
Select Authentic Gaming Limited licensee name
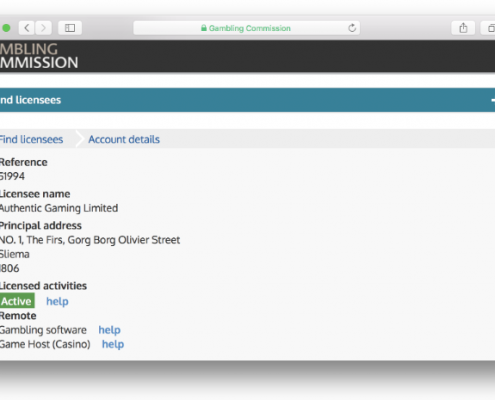[59, 208]
